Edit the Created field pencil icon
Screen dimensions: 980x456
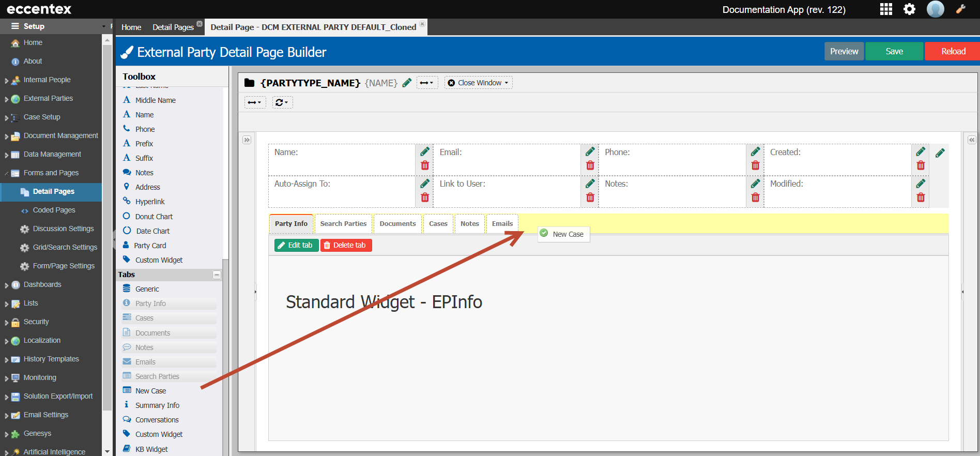coord(921,151)
